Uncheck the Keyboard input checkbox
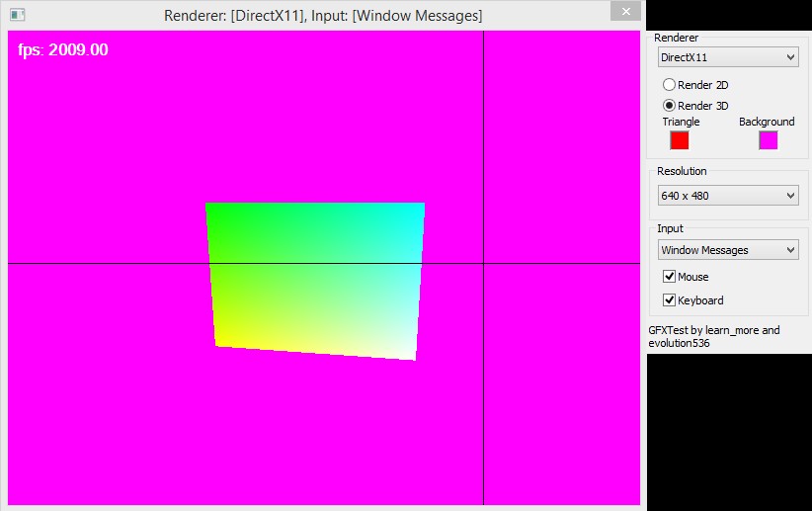The height and width of the screenshot is (511, 812). [x=669, y=300]
